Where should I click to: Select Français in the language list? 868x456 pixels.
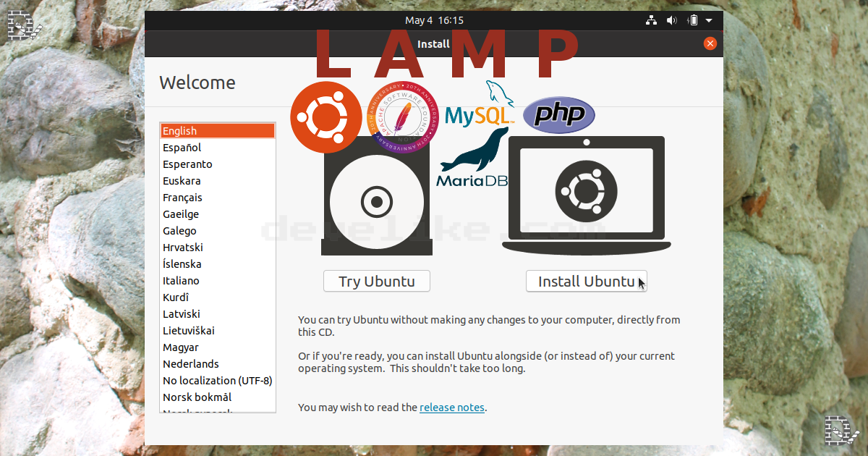218,198
